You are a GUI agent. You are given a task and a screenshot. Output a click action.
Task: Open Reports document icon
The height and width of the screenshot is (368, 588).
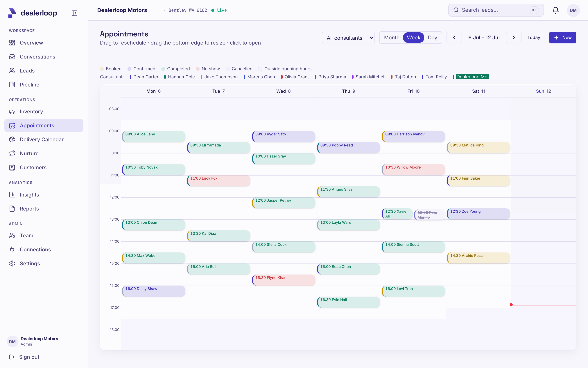[12, 209]
